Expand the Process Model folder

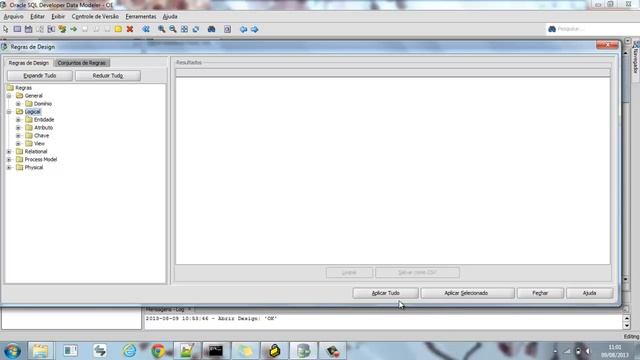[x=9, y=159]
